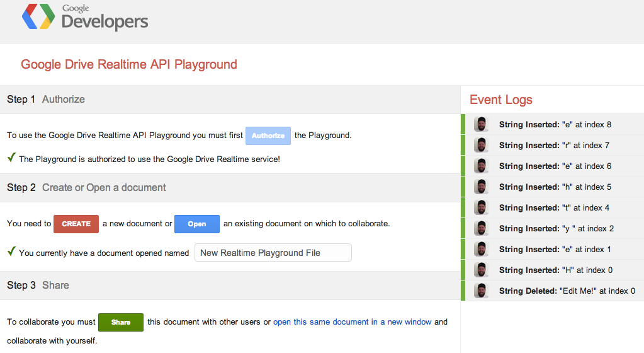Image resolution: width=644 pixels, height=353 pixels.
Task: Click the avatar for "r" at index 7 log
Action: point(481,145)
